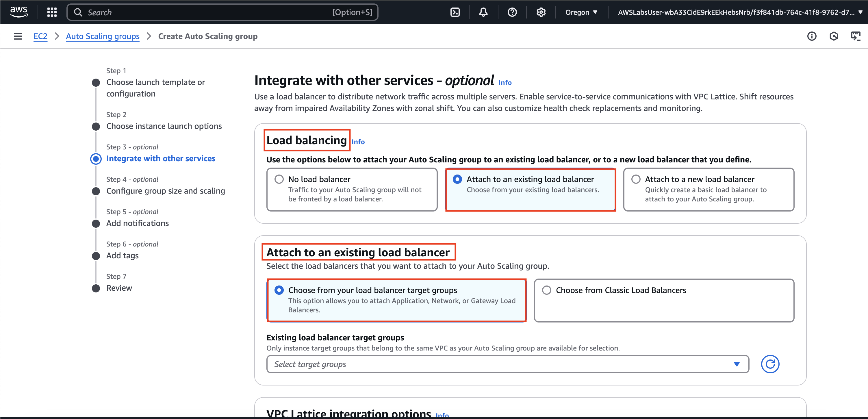Launch the CloudShell terminal icon
Image resolution: width=868 pixels, height=419 pixels.
[x=455, y=12]
